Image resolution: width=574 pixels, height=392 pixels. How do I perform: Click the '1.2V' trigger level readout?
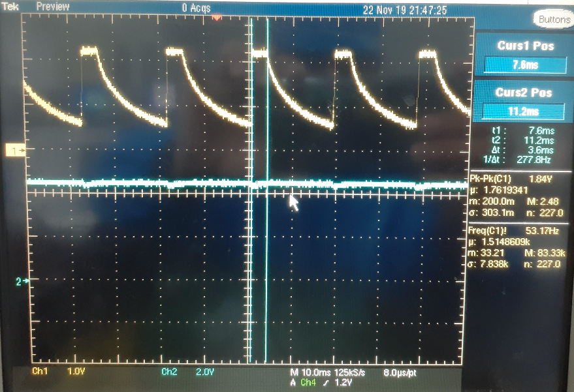pyautogui.click(x=343, y=382)
